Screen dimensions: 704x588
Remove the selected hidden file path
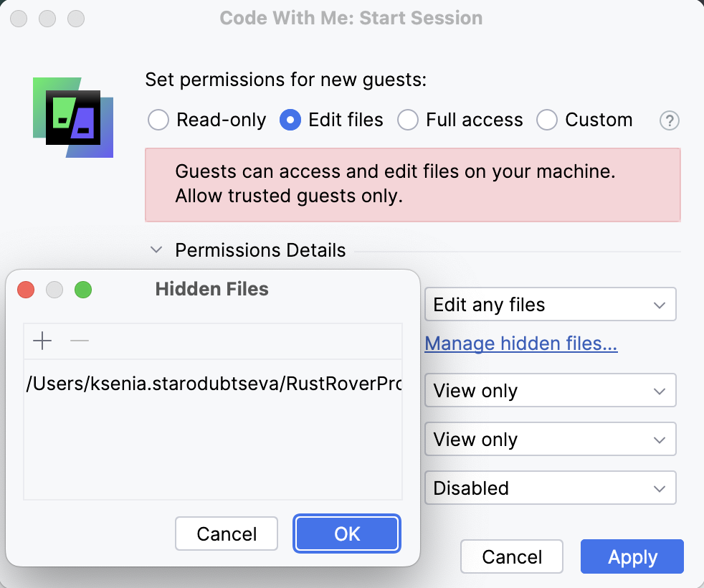tap(80, 341)
